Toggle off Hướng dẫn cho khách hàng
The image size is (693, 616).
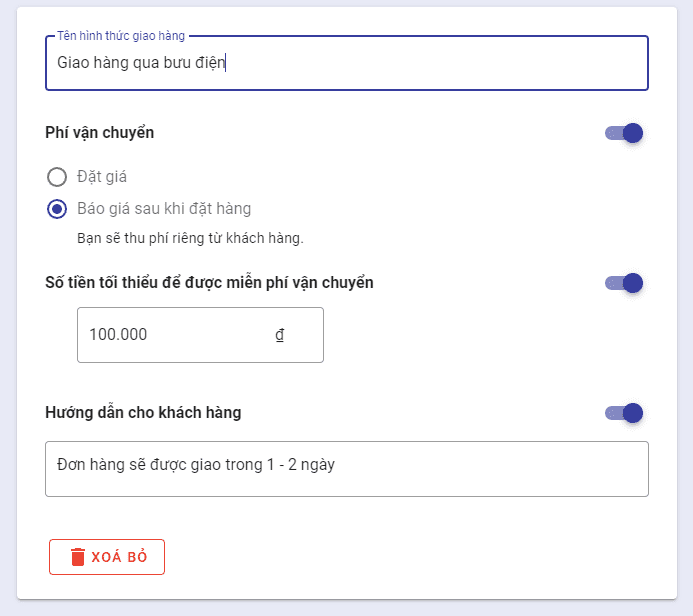coord(624,413)
